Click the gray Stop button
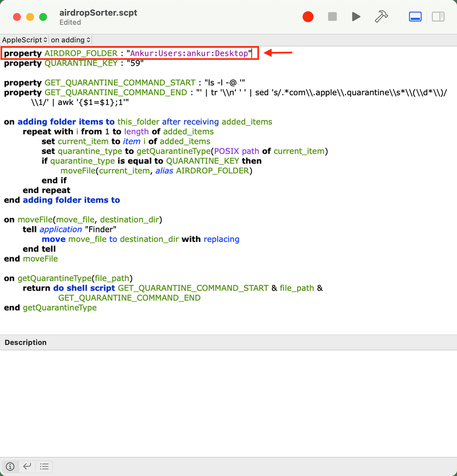The width and height of the screenshot is (457, 476). 332,17
